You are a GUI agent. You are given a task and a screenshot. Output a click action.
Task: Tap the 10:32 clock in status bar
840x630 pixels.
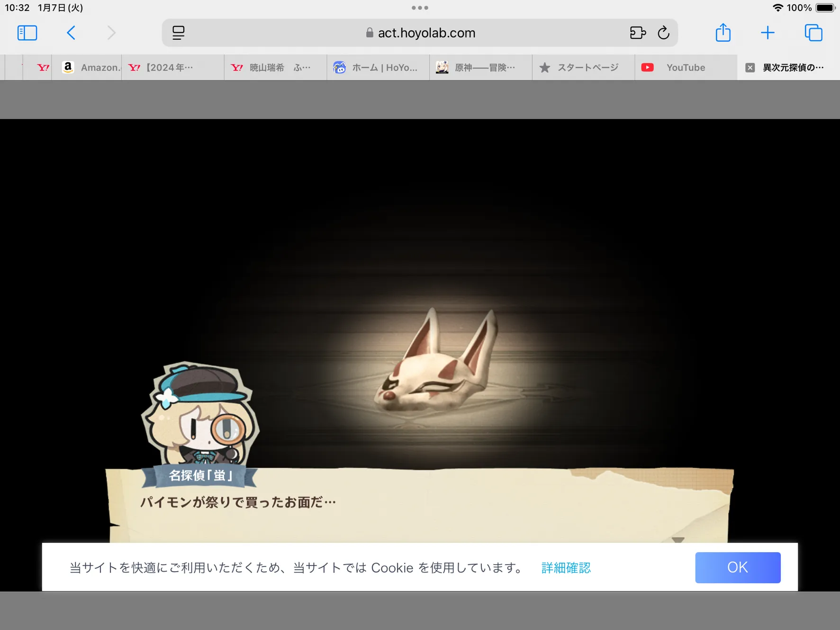click(17, 8)
